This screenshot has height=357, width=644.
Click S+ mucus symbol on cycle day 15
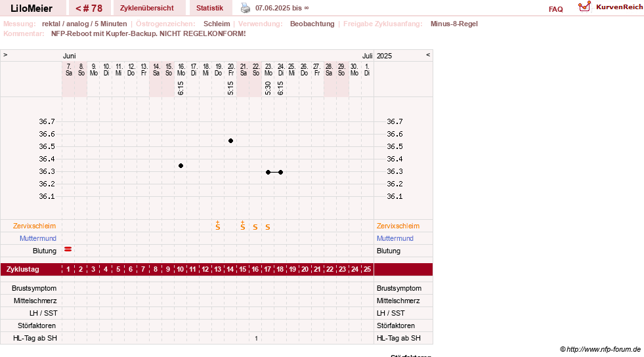pyautogui.click(x=243, y=226)
